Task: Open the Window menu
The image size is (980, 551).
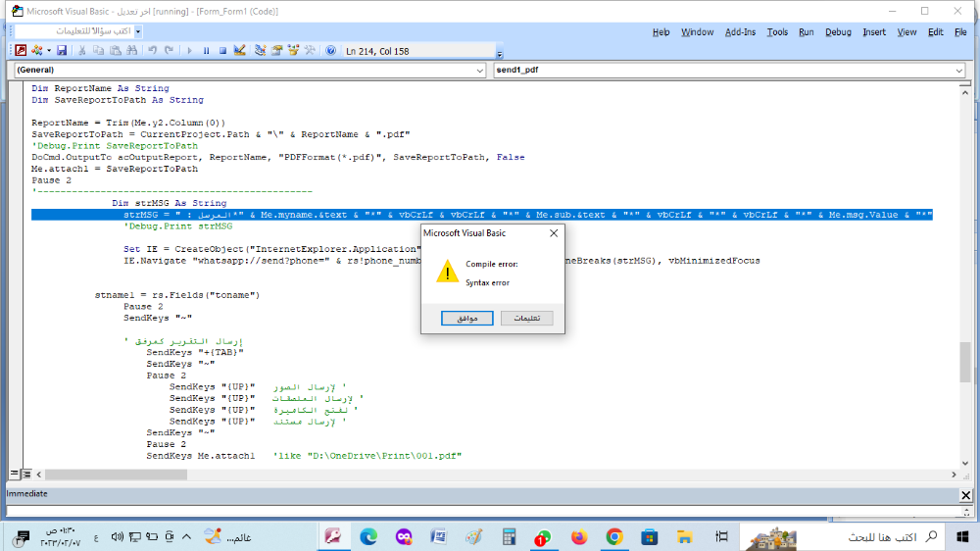Action: click(x=697, y=32)
